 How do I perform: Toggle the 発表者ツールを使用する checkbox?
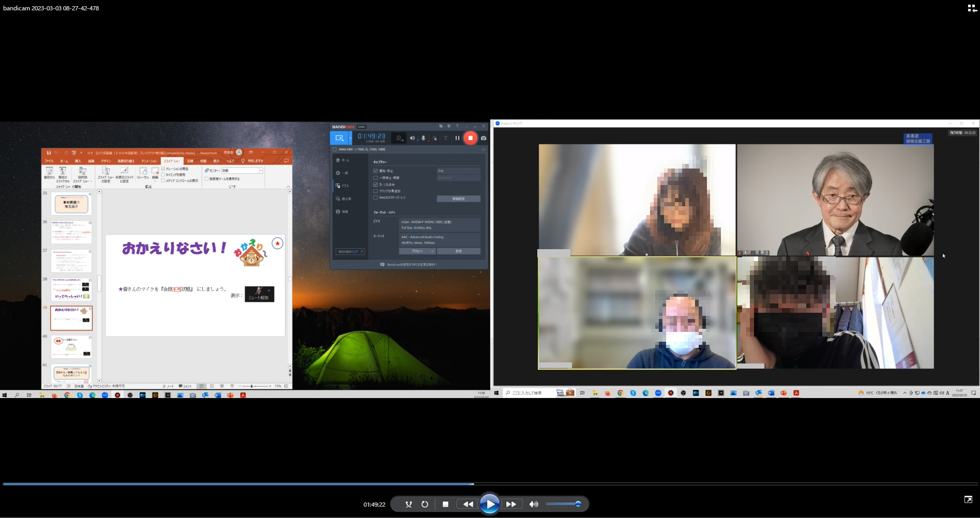tap(207, 179)
